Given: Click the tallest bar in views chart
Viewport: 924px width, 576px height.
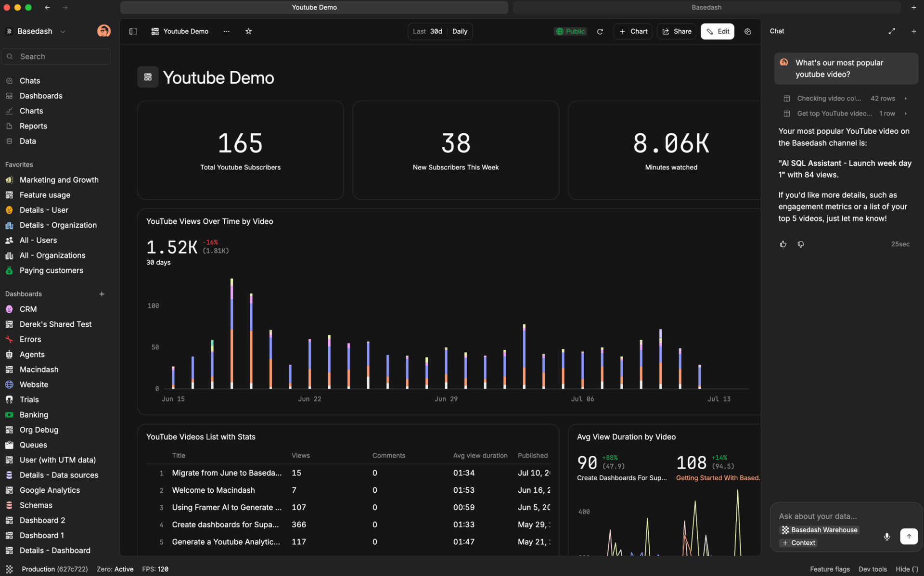Looking at the screenshot, I should click(x=231, y=333).
